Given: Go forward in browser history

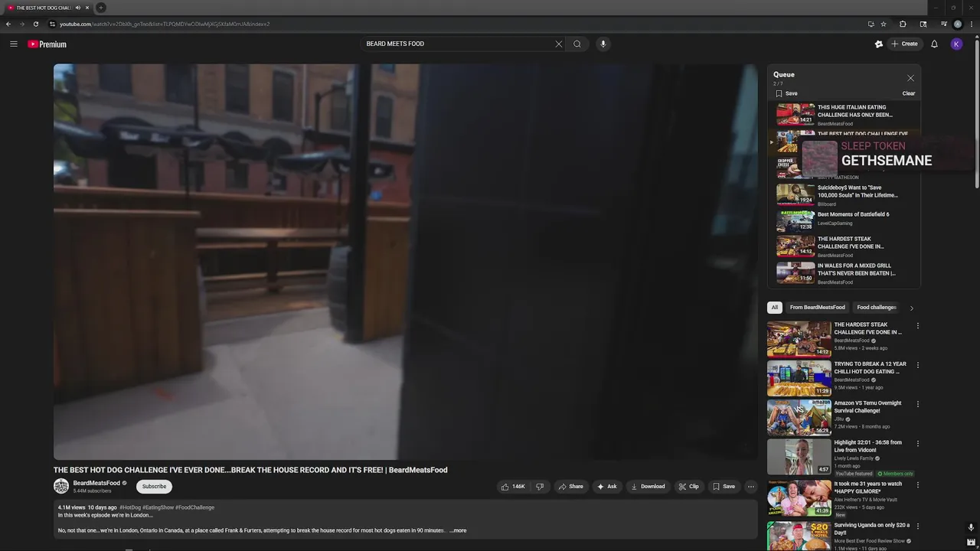Looking at the screenshot, I should point(21,24).
